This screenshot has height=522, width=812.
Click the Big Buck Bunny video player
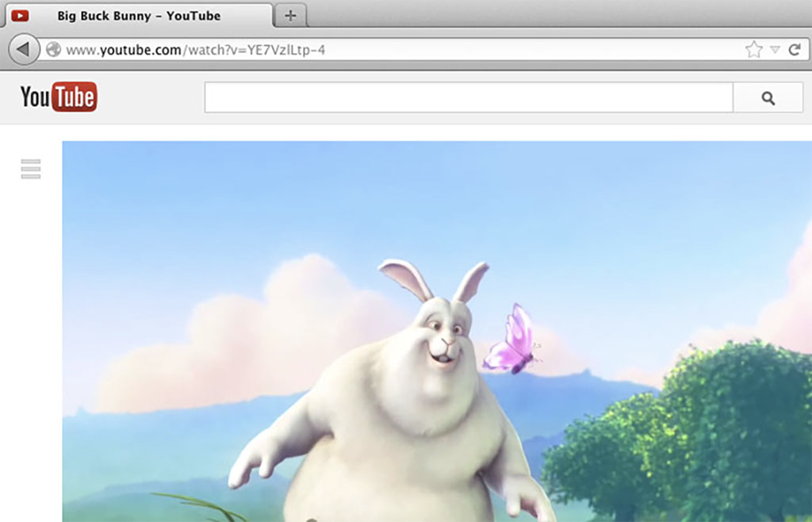(x=437, y=332)
